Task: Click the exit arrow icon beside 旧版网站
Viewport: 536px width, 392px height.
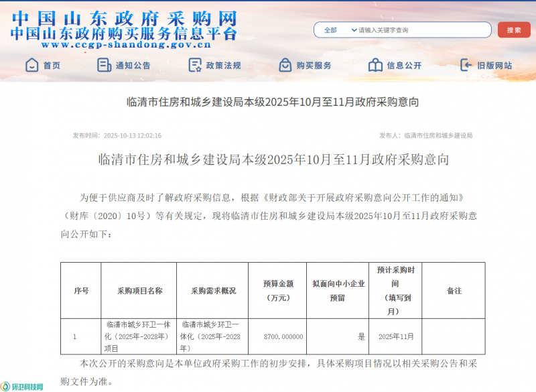Action: 466,65
